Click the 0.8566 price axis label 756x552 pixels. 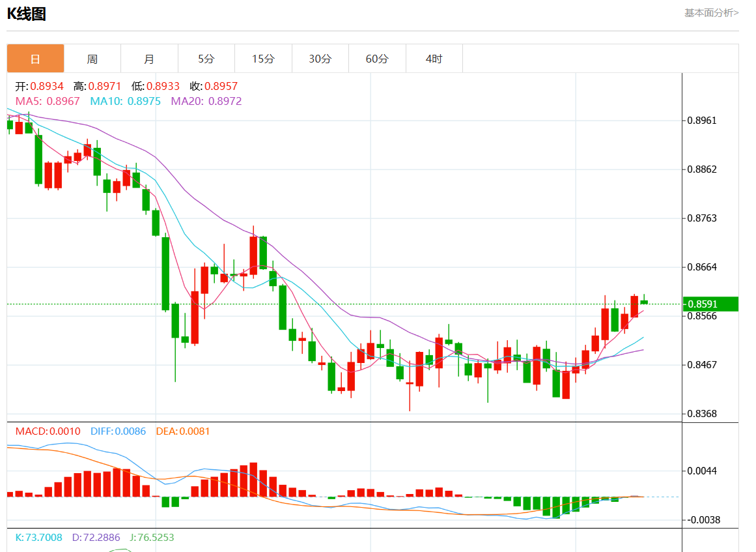pyautogui.click(x=702, y=316)
